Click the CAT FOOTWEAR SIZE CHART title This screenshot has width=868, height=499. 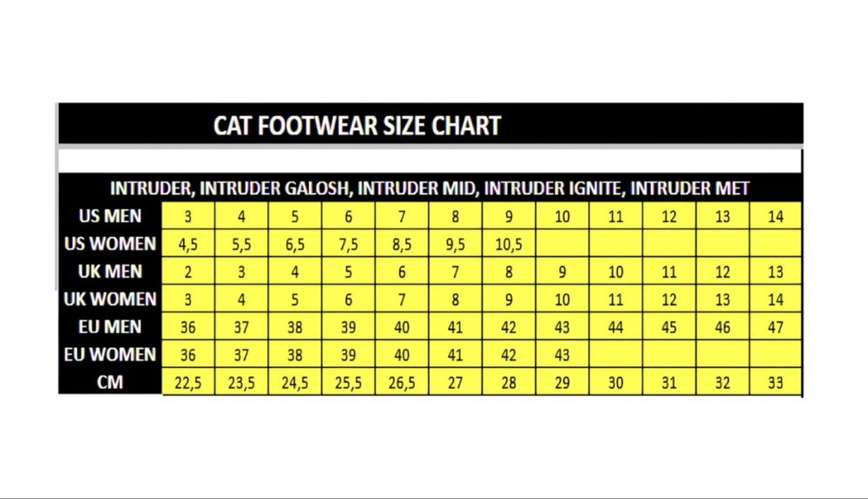point(357,126)
